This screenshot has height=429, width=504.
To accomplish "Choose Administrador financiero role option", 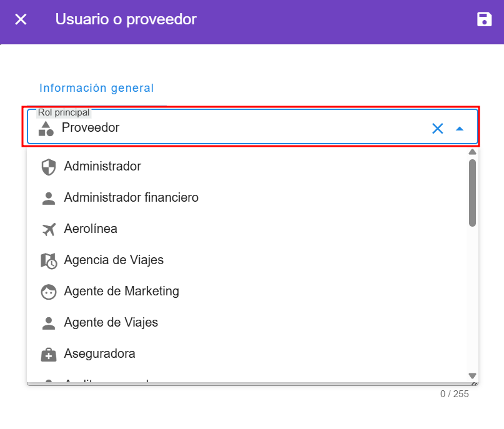I will [131, 198].
